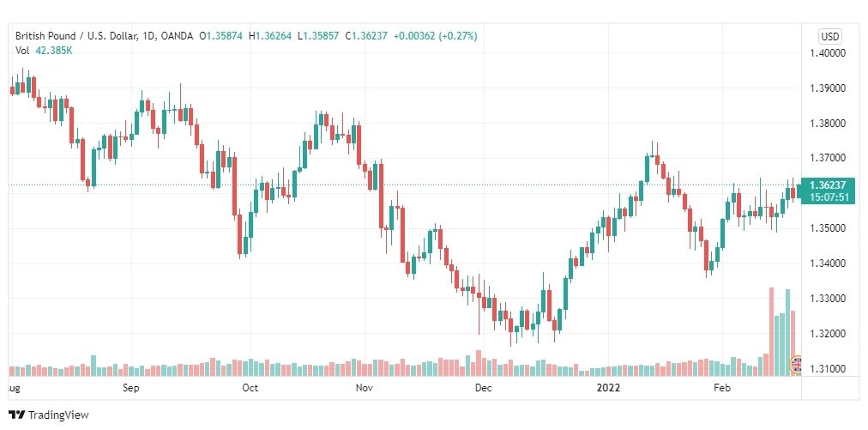
Task: Click the 2022 label on time axis
Action: point(608,388)
